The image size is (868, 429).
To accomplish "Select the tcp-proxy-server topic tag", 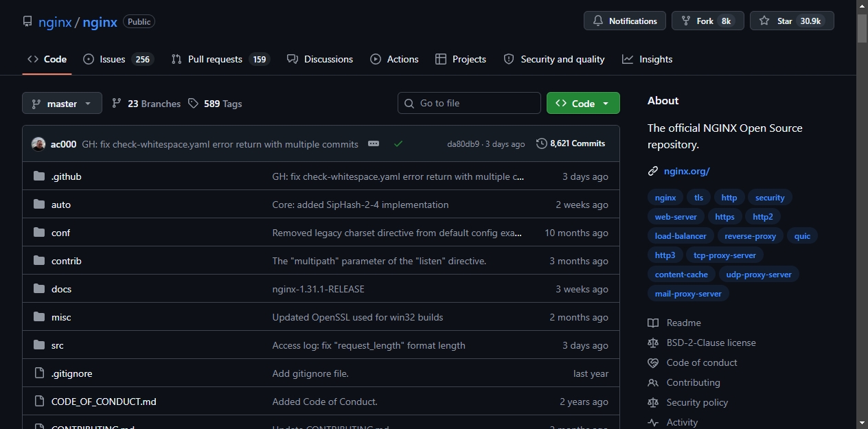I will 724,255.
